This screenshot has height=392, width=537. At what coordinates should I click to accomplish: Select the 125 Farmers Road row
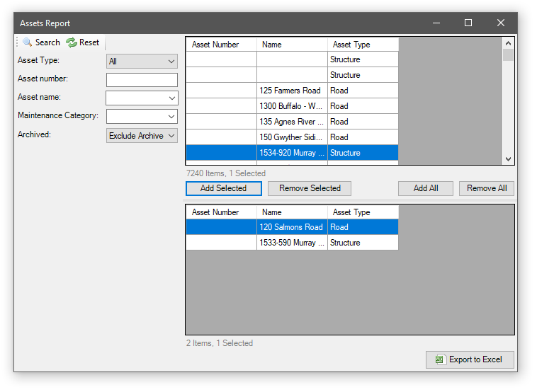pyautogui.click(x=291, y=91)
